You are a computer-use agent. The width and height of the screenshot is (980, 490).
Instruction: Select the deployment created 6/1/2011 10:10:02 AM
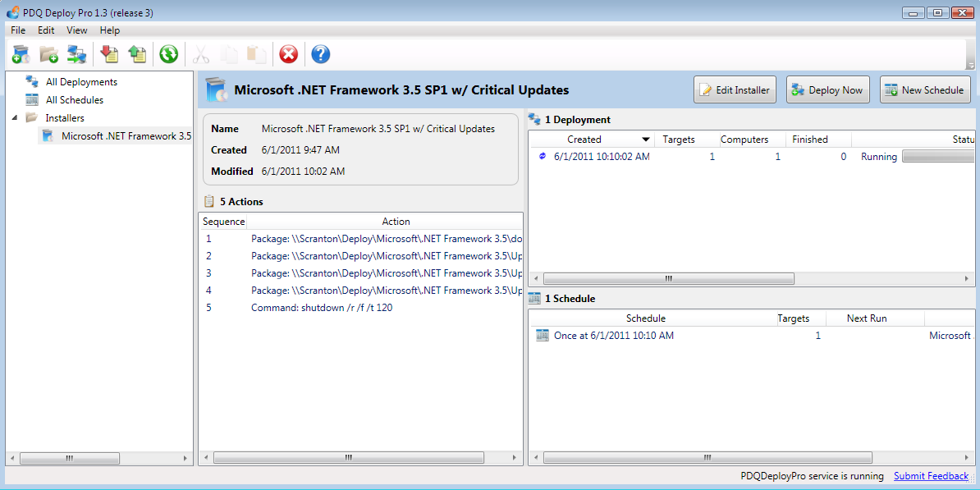[x=753, y=157]
